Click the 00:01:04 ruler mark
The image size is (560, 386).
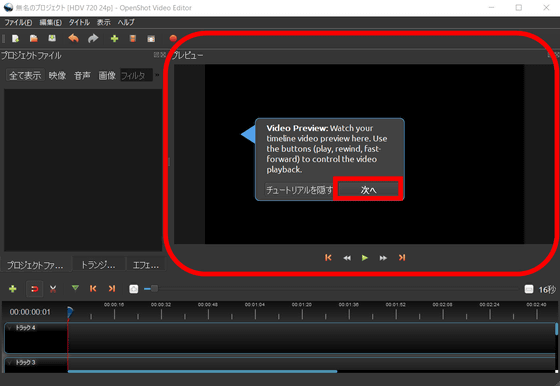click(x=255, y=305)
